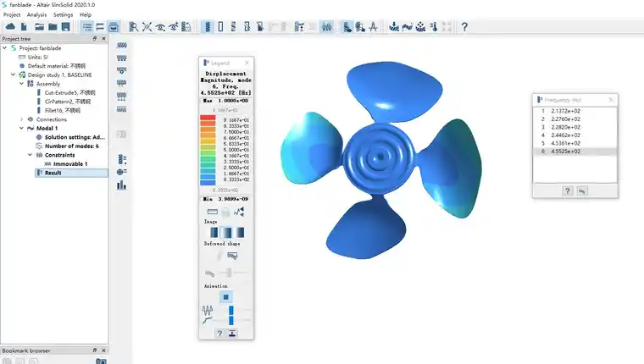Image resolution: width=644 pixels, height=364 pixels.
Task: Collapse the Project: fanblade tree node
Action: pyautogui.click(x=4, y=48)
